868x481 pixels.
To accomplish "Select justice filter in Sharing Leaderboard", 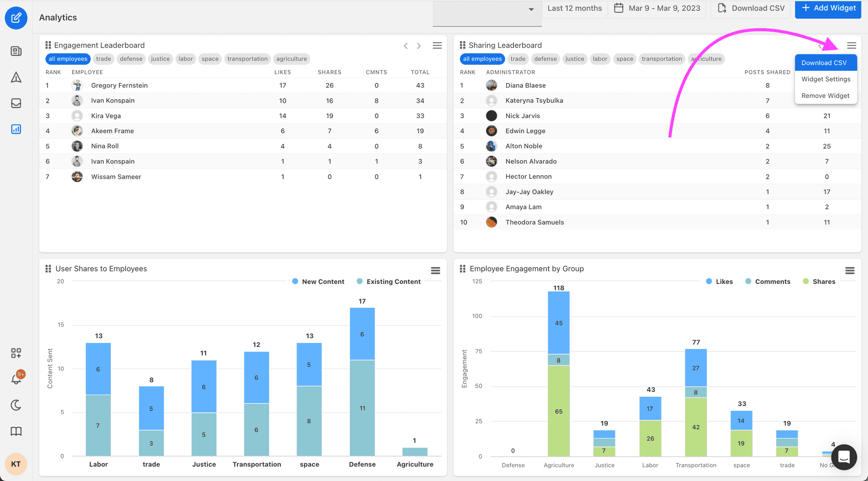I will click(x=575, y=59).
